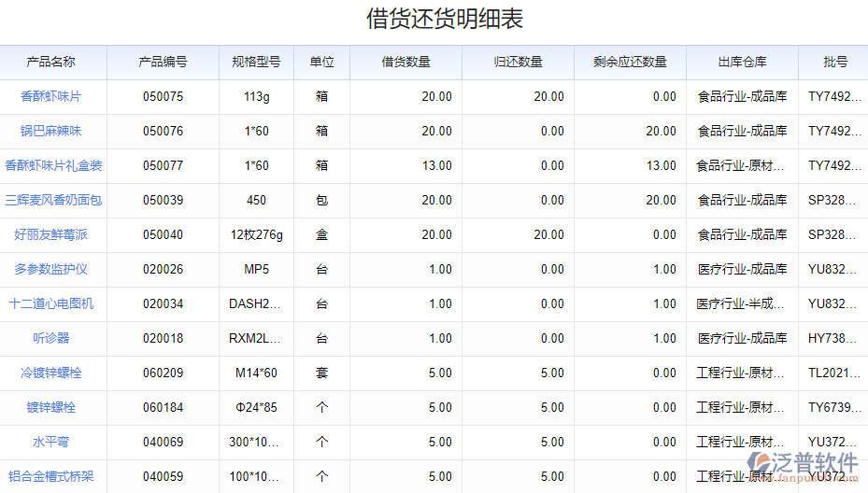
Task: Click the RXM2L... specification cell
Action: [x=255, y=338]
